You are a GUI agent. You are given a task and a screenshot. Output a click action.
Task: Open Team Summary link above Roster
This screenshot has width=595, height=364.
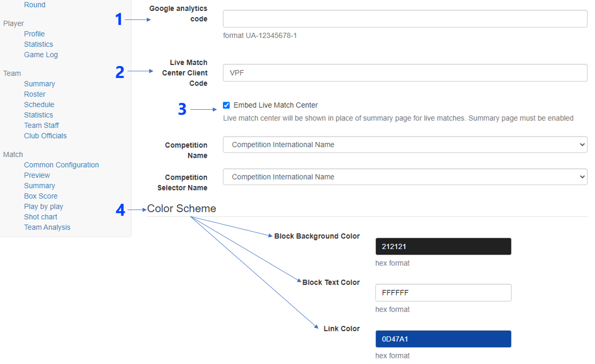point(39,84)
